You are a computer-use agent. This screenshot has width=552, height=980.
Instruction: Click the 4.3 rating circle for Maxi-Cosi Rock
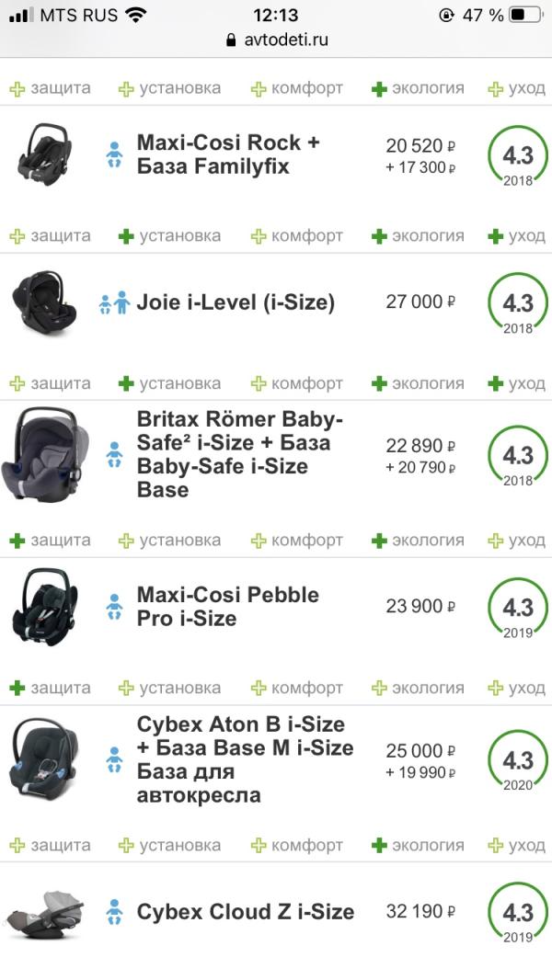[517, 155]
